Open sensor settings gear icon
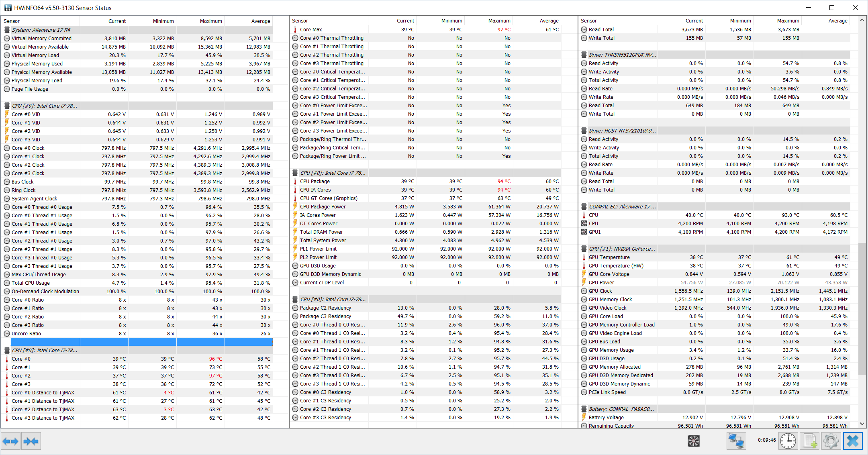 click(831, 441)
